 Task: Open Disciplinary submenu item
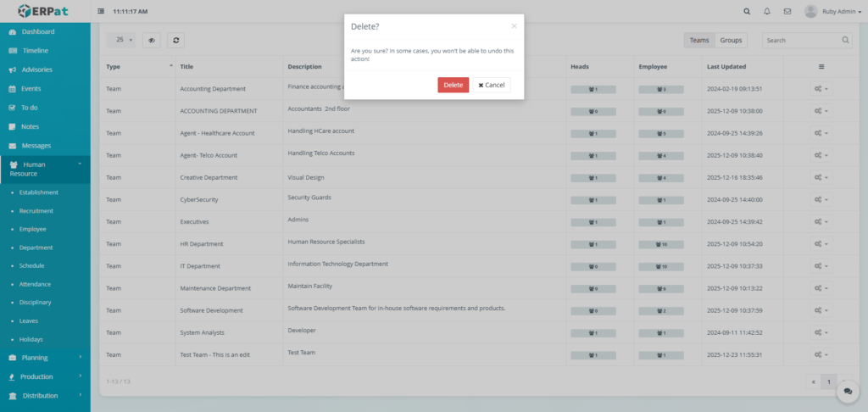(35, 303)
